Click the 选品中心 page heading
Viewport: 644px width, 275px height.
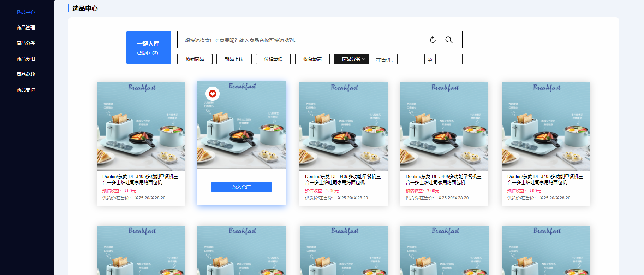tap(85, 8)
